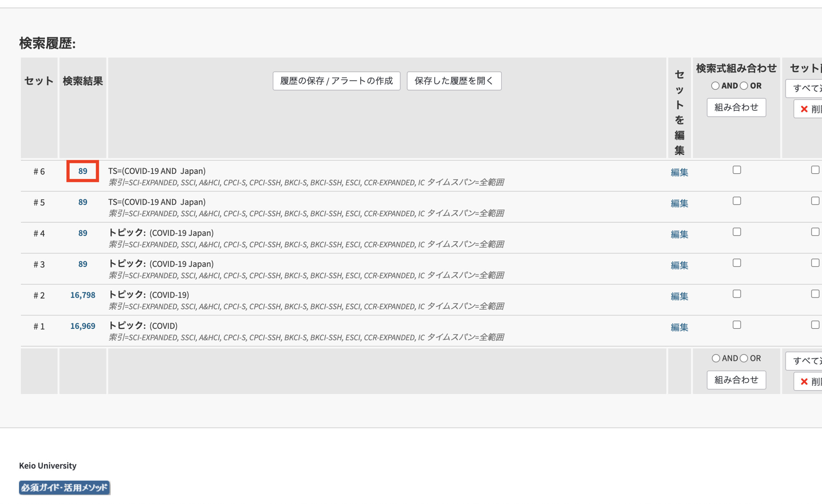Check delete-set checkbox for set #5
822x504 pixels.
815,201
